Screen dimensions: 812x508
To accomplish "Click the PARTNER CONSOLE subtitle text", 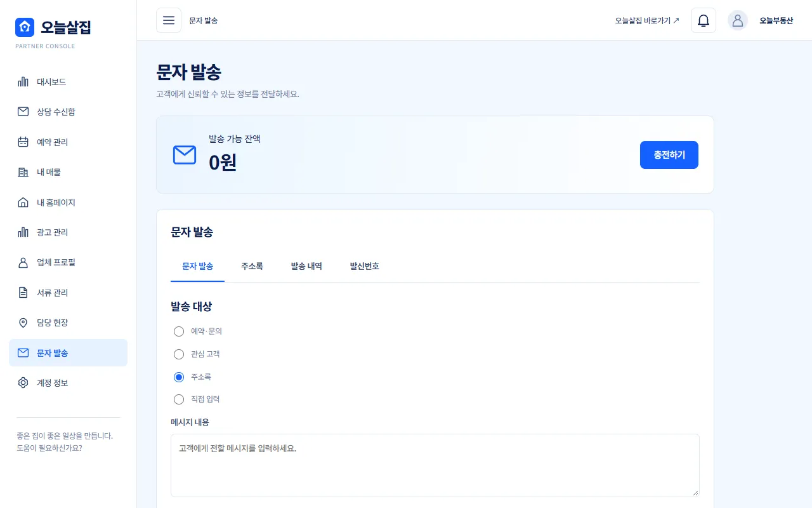I will click(45, 46).
